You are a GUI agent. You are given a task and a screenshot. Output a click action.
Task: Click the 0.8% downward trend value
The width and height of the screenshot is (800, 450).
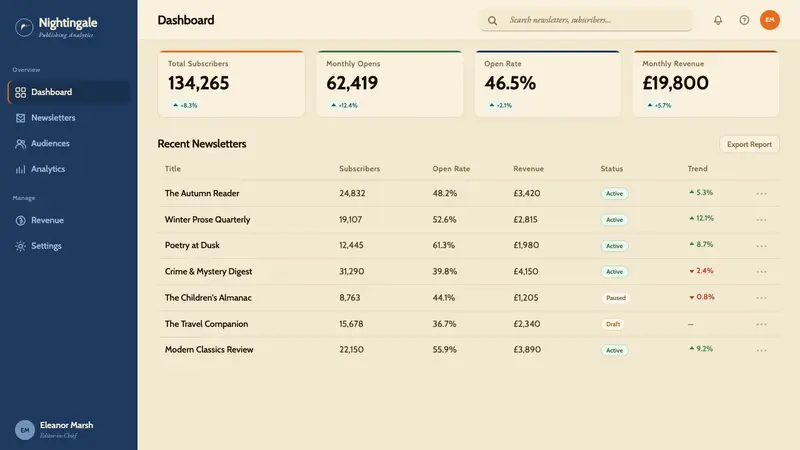[706, 297]
